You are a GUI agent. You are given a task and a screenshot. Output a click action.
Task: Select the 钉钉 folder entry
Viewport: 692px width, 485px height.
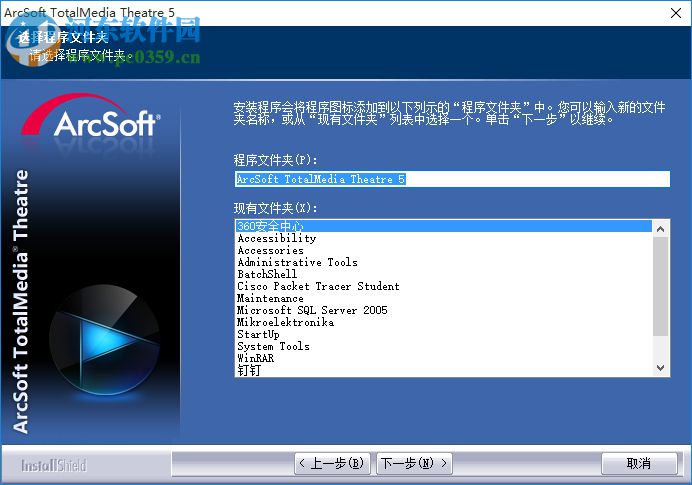point(444,370)
